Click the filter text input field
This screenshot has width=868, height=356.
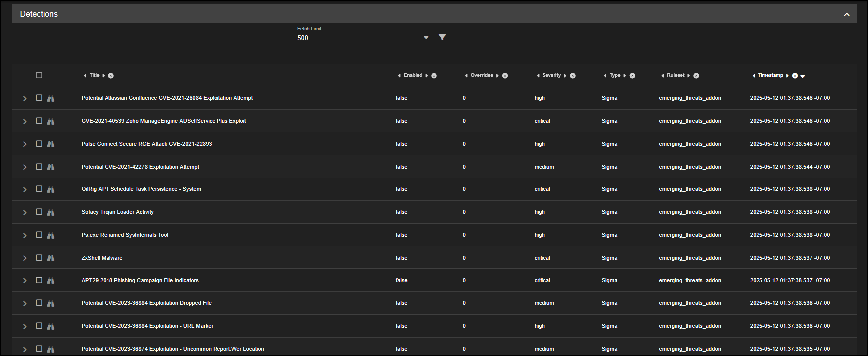point(652,38)
